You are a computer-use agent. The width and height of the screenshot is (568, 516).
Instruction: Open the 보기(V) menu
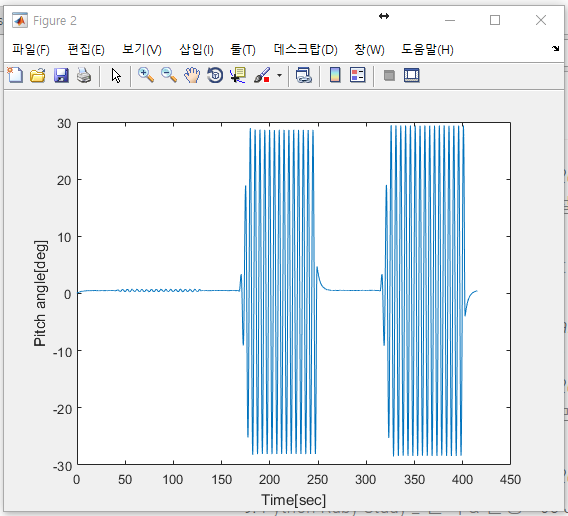(142, 49)
